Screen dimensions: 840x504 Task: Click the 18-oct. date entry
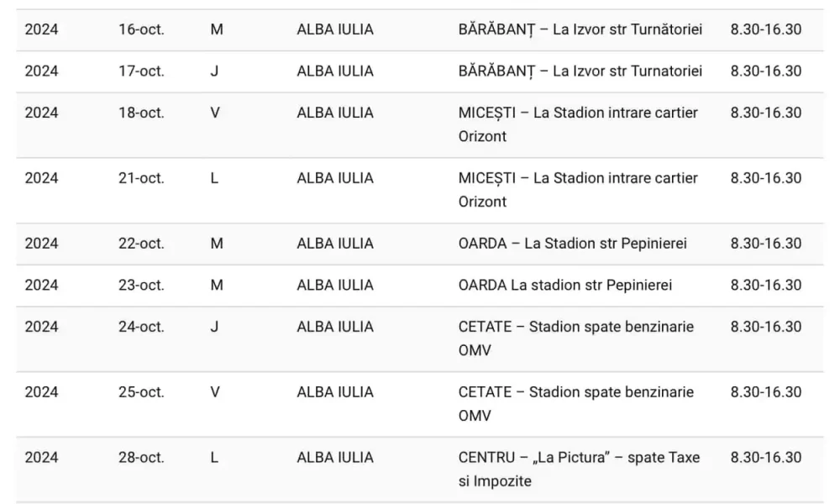tap(141, 113)
